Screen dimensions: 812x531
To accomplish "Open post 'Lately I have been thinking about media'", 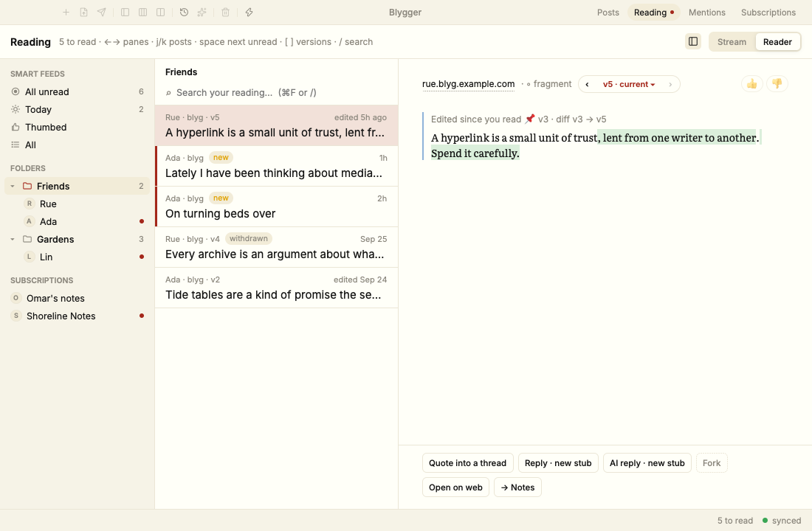I will pos(276,166).
